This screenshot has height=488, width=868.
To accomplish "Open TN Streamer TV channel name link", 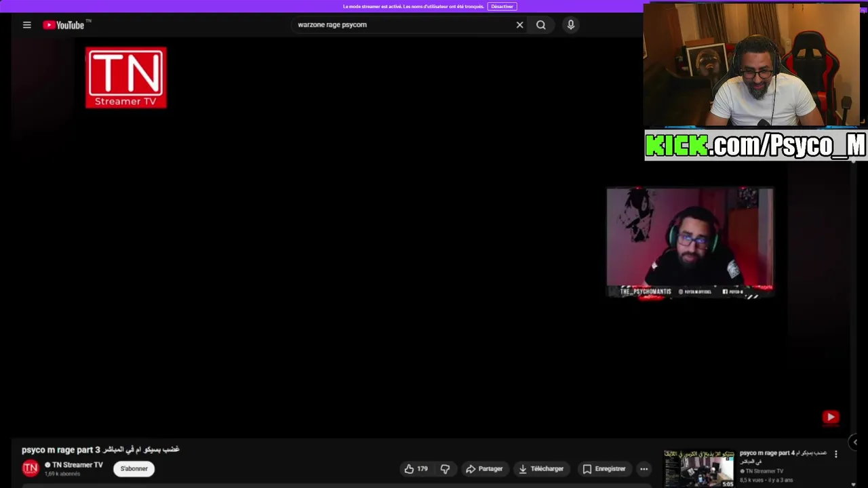I will 77,465.
